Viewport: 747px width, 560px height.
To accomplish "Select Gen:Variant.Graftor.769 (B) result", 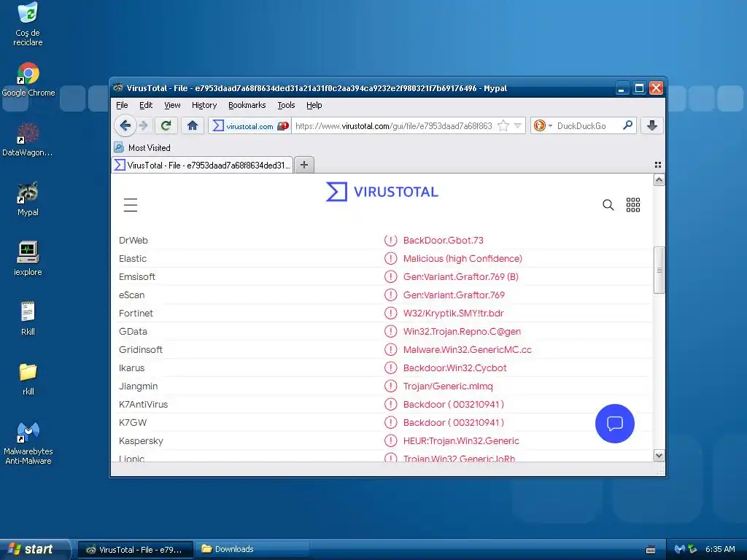I will pos(461,276).
